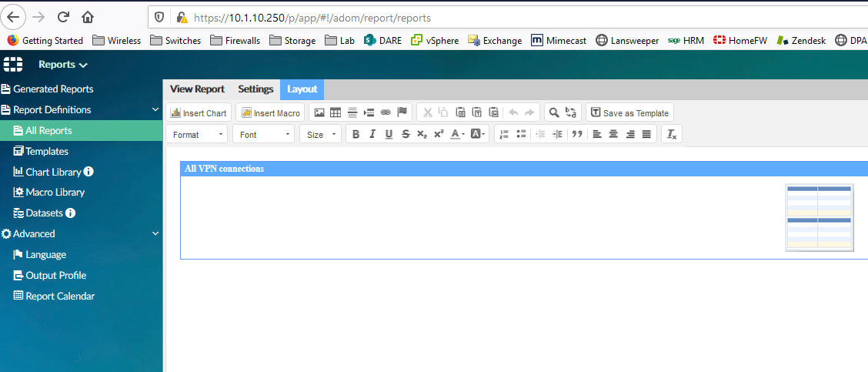Open the Format dropdown
This screenshot has width=868, height=372.
[x=197, y=134]
